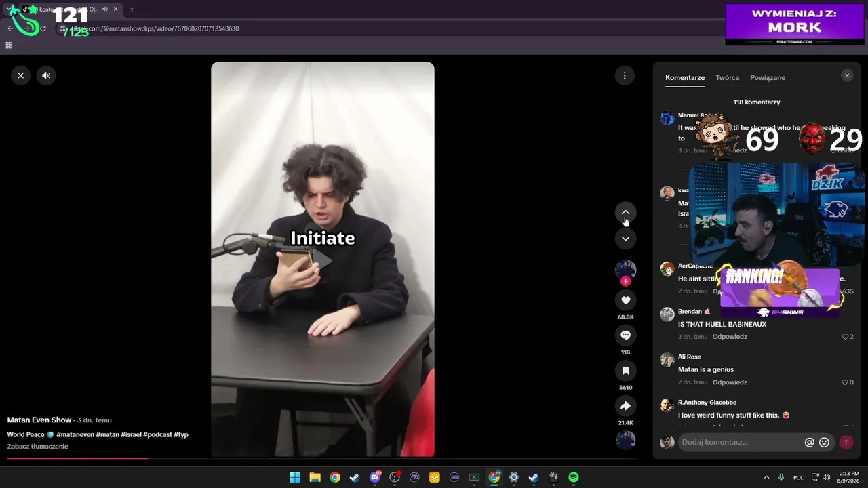Open the emoji picker in comment box

(824, 443)
